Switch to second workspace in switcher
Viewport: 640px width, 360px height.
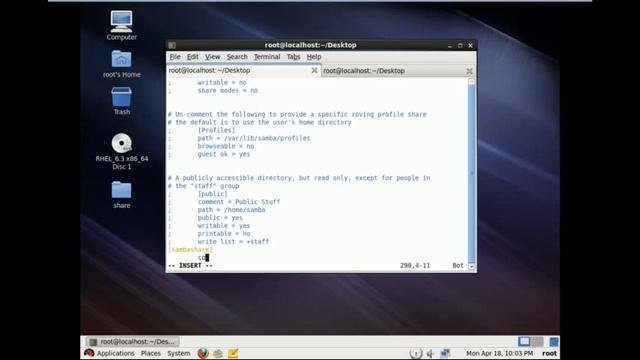point(537,341)
